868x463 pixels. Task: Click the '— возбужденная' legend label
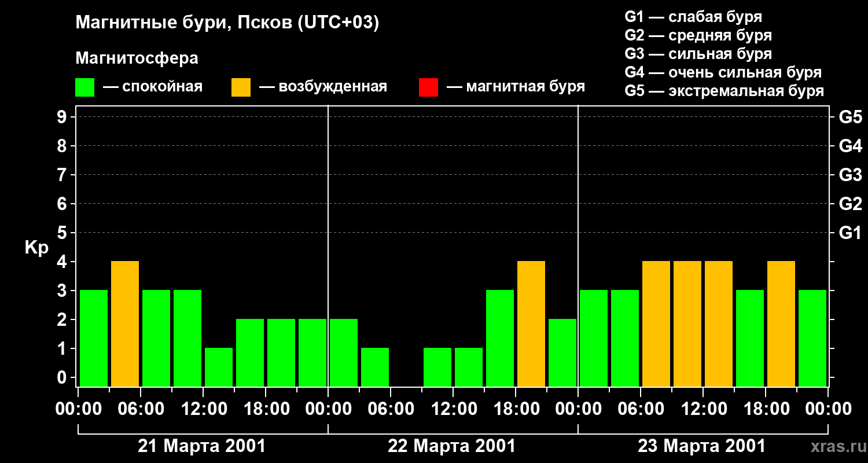pos(323,87)
